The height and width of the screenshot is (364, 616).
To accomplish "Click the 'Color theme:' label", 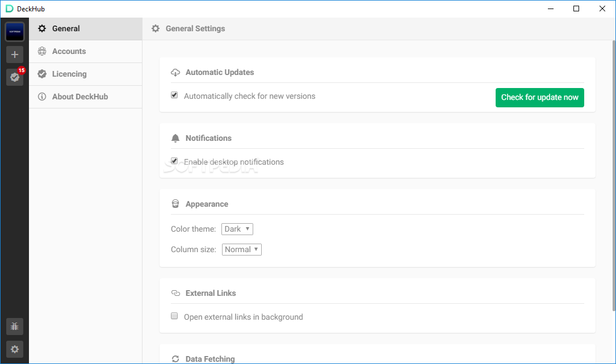I will [x=193, y=229].
